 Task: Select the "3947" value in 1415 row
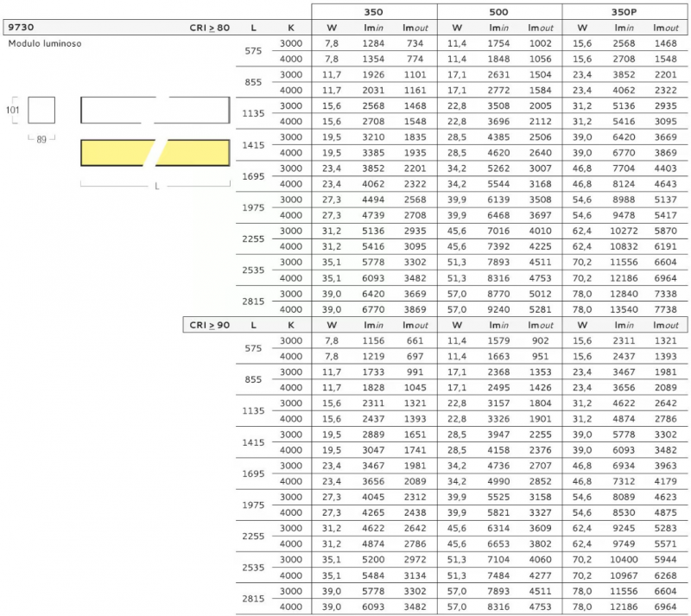tap(498, 435)
